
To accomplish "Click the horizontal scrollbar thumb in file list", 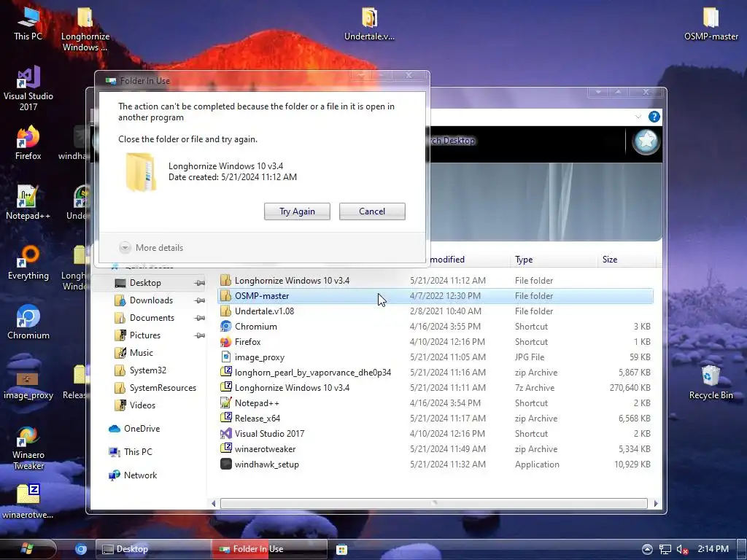I will pyautogui.click(x=433, y=503).
